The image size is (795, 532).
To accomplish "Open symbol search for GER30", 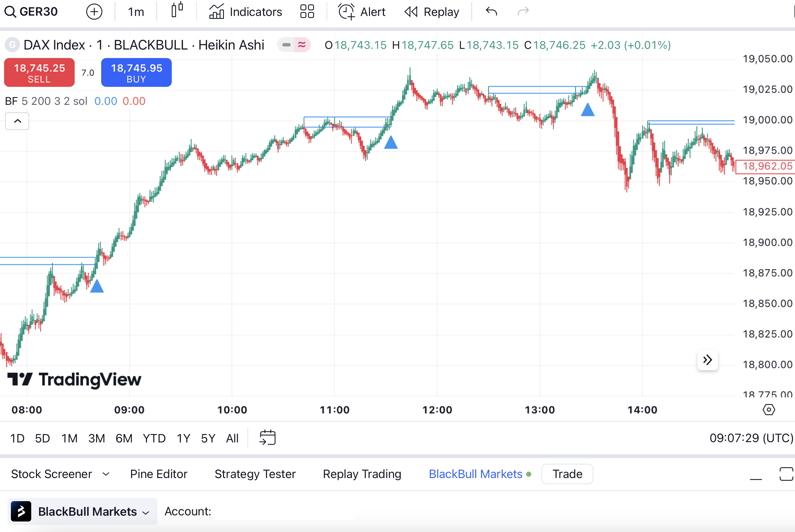I will coord(31,12).
